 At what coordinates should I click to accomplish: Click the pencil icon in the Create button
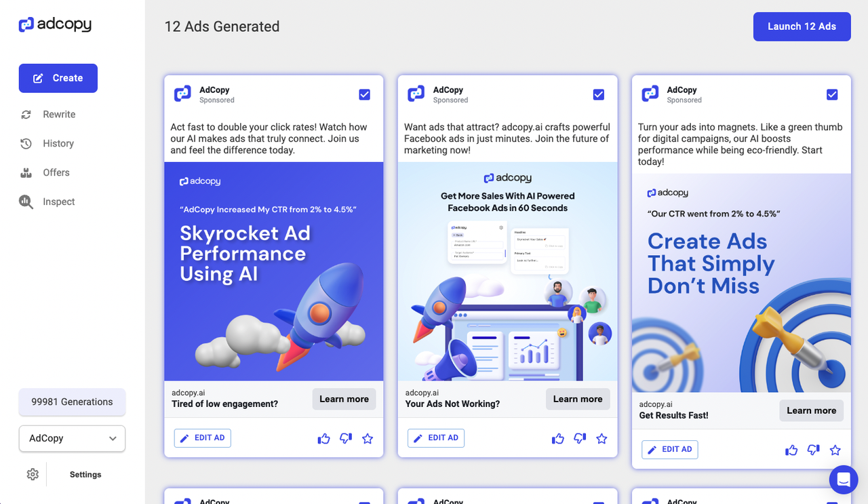tap(39, 78)
